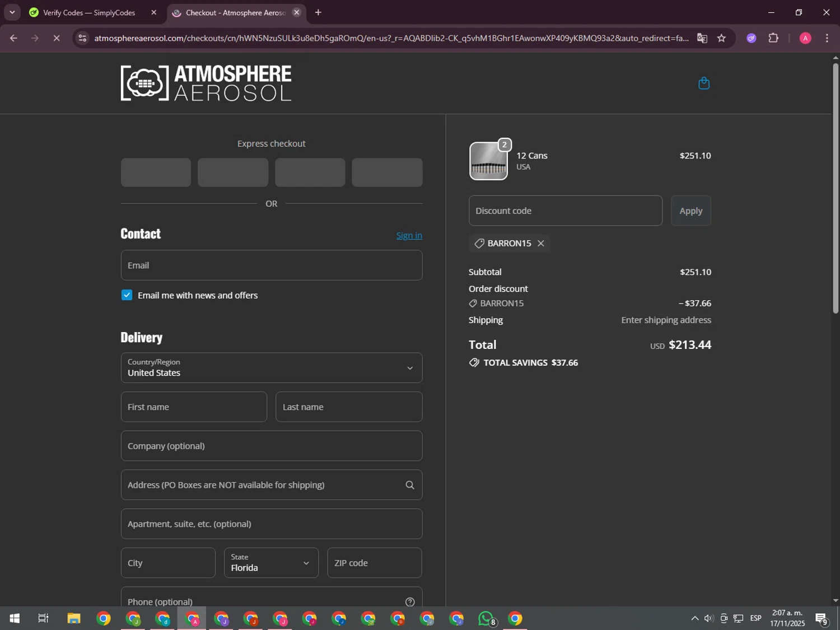Viewport: 840px width, 630px height.
Task: Open the Chrome extensions puzzle icon
Action: (x=773, y=38)
